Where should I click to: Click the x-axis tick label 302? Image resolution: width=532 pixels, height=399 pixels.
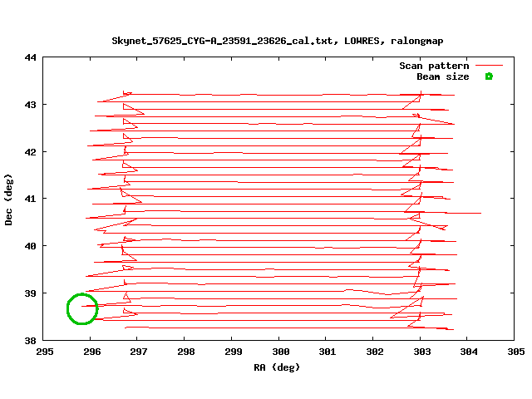click(375, 352)
